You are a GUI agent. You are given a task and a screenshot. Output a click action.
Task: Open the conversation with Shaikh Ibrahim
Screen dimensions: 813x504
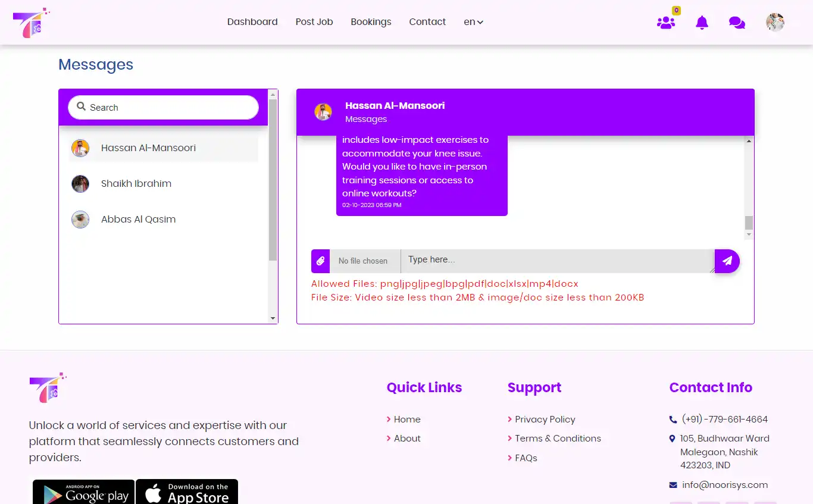(x=136, y=184)
